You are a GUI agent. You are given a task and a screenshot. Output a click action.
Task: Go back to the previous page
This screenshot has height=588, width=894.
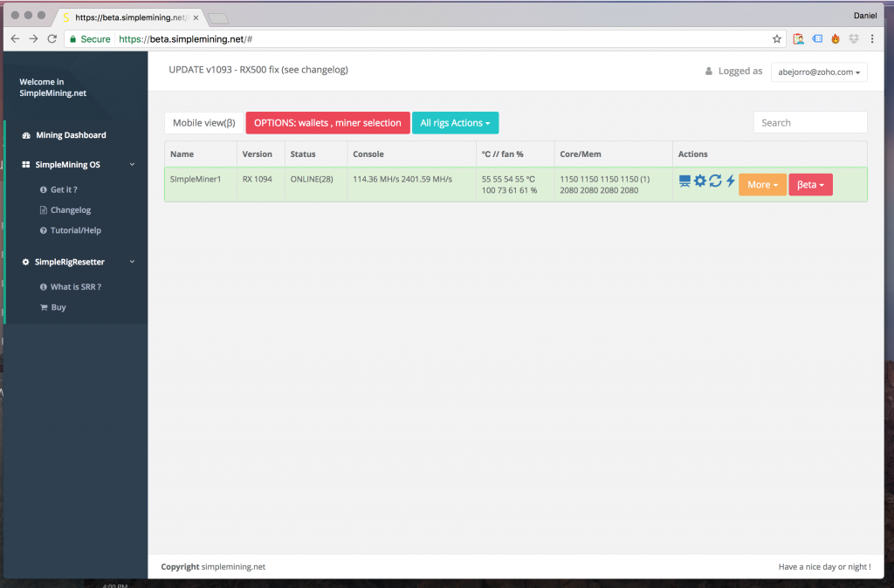click(16, 38)
